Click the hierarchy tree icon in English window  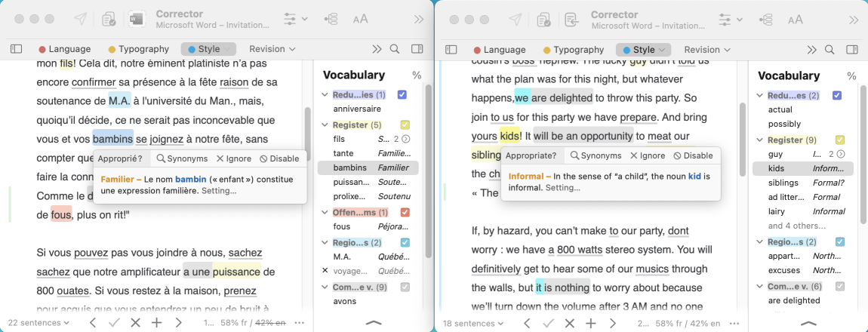(x=766, y=20)
